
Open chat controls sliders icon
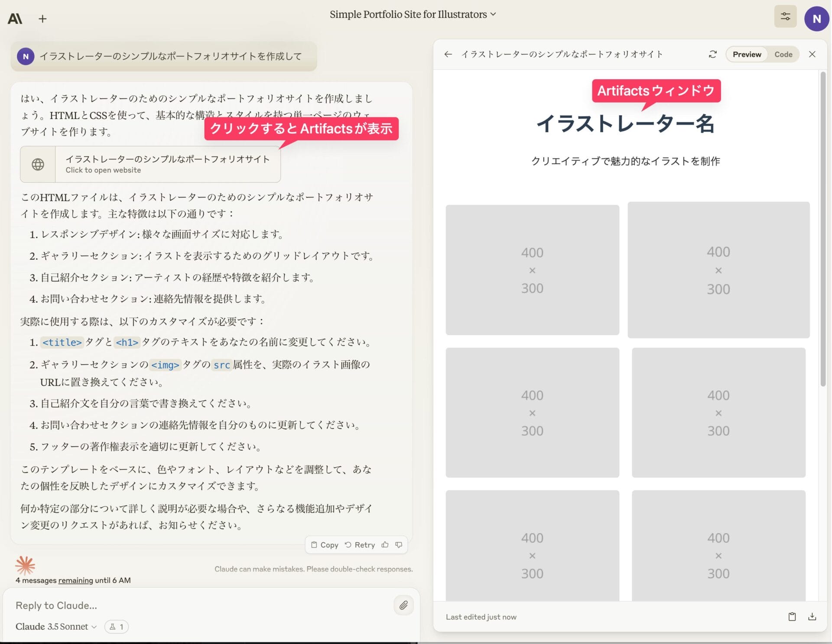coord(785,16)
